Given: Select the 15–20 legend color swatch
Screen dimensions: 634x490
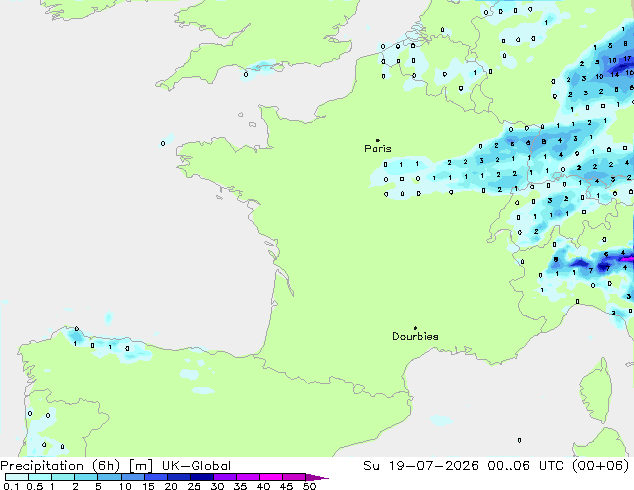Looking at the screenshot, I should [156, 477].
